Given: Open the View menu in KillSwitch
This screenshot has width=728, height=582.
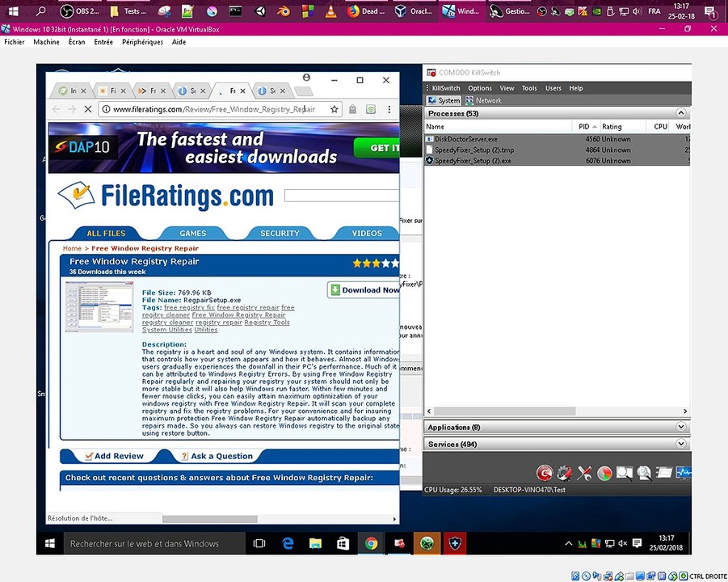Looking at the screenshot, I should click(x=507, y=88).
